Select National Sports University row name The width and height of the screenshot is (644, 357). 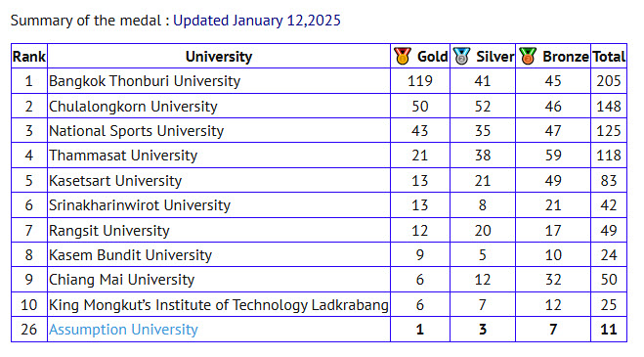click(137, 131)
